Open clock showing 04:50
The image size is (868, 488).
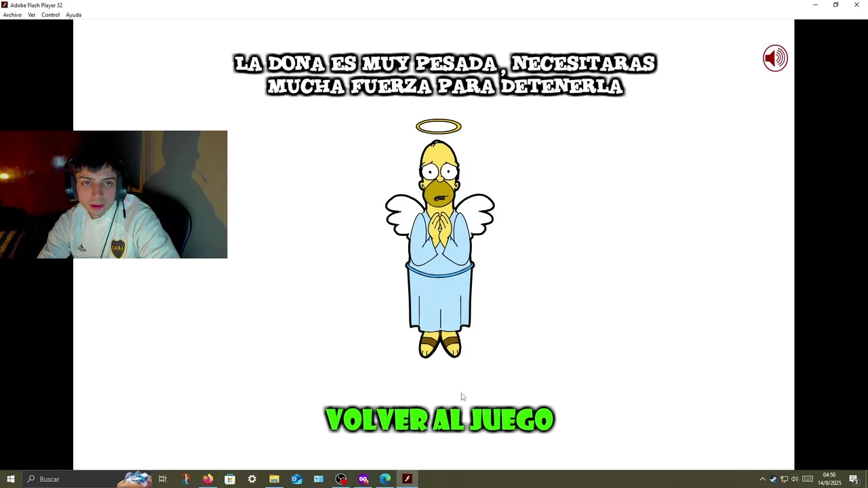click(x=829, y=479)
